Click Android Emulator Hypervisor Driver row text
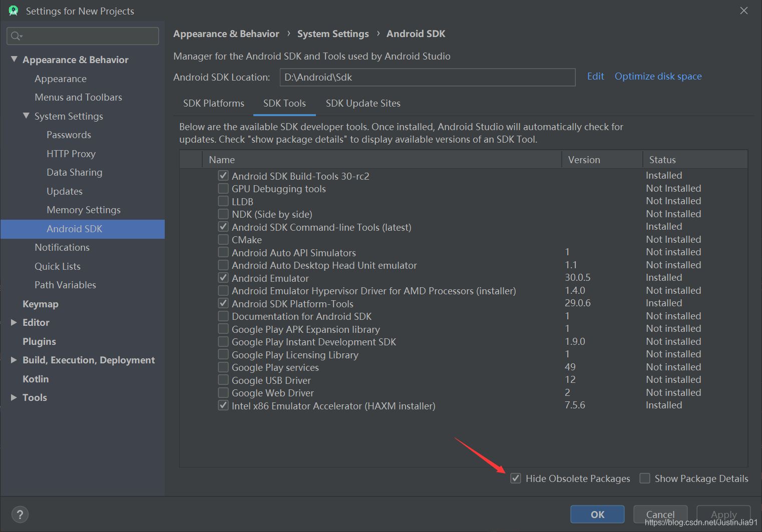 coord(374,291)
